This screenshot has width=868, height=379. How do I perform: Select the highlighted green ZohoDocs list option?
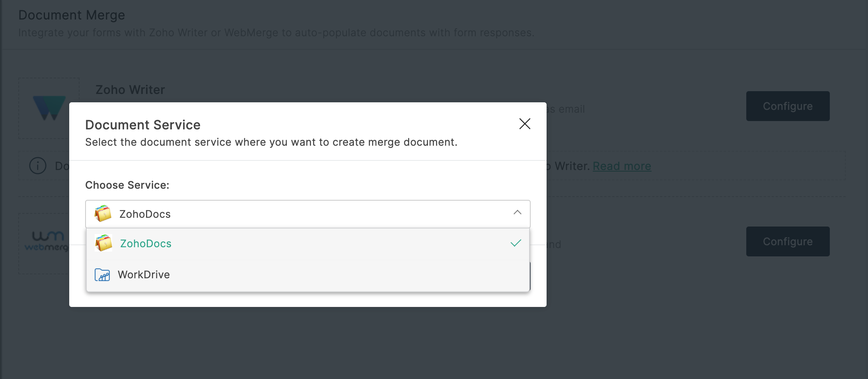pyautogui.click(x=146, y=244)
